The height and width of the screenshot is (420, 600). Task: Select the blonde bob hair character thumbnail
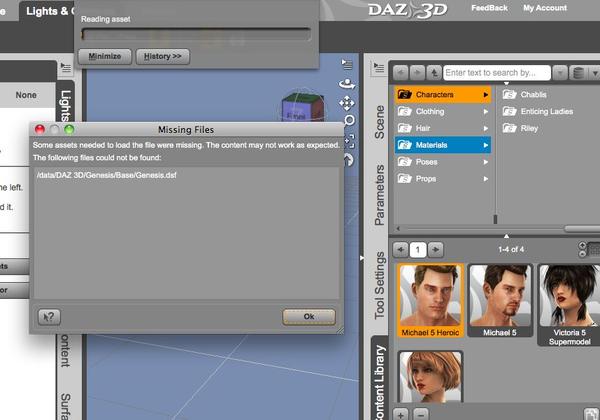430,377
